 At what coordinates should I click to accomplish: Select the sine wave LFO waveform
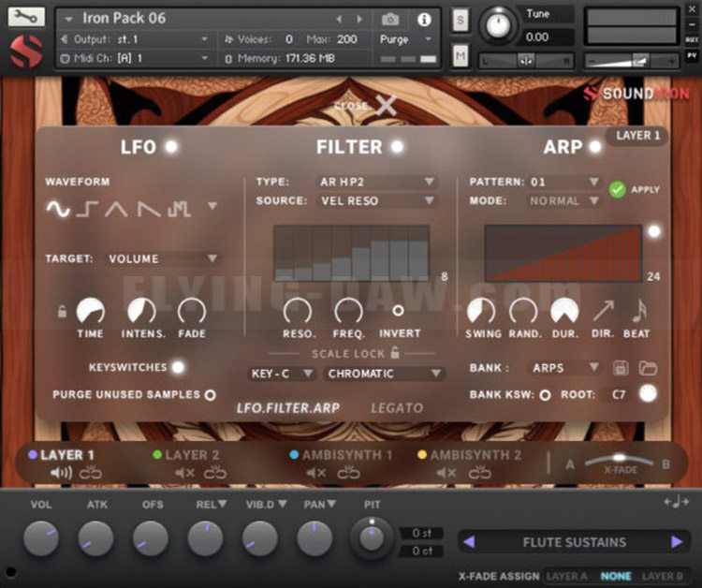click(x=58, y=210)
